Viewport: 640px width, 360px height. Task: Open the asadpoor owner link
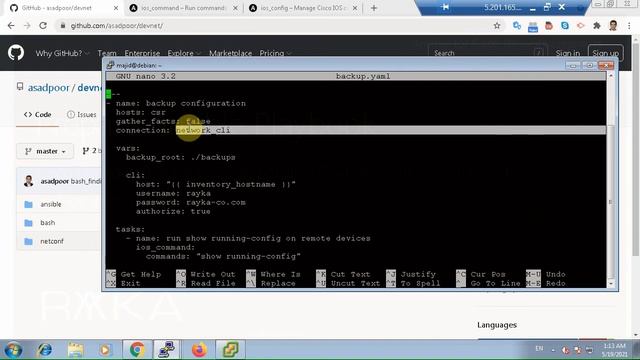(49, 88)
